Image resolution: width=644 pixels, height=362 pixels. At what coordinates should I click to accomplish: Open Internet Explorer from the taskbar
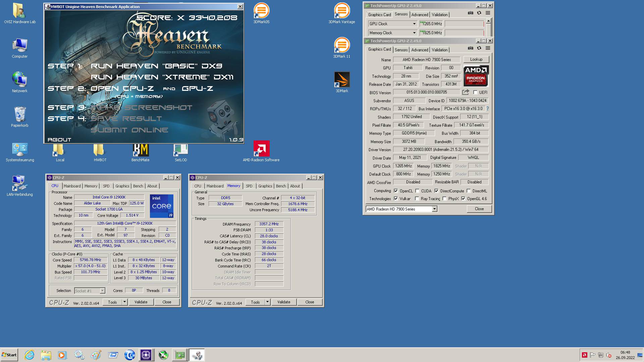(30, 355)
